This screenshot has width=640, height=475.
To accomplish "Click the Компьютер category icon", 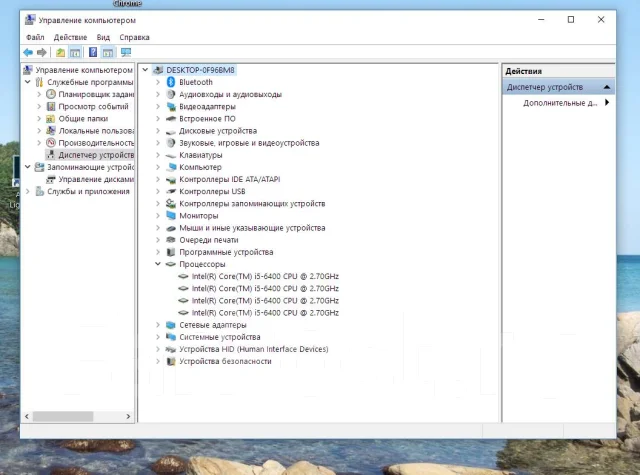I will coord(171,167).
